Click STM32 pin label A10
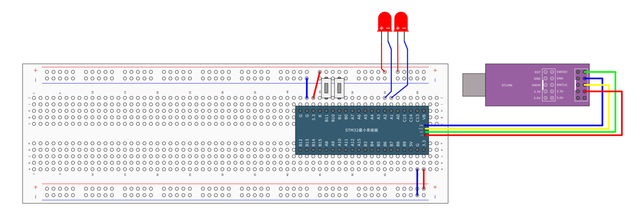Screen dimensions: 644x218 [x=340, y=142]
